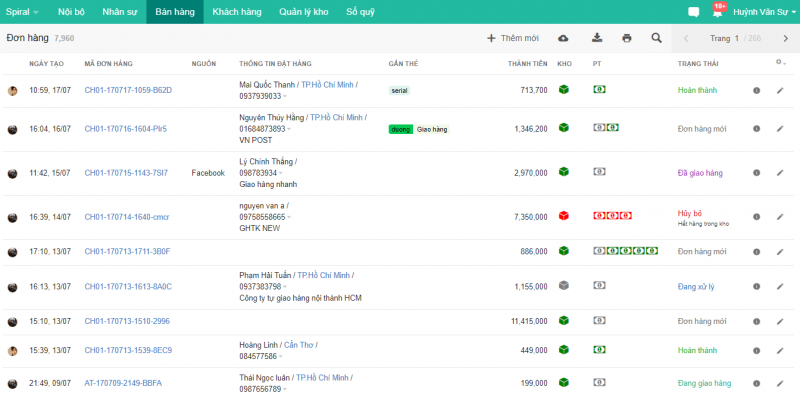Click Đang giao hàng status
800x393 pixels.
pos(704,383)
